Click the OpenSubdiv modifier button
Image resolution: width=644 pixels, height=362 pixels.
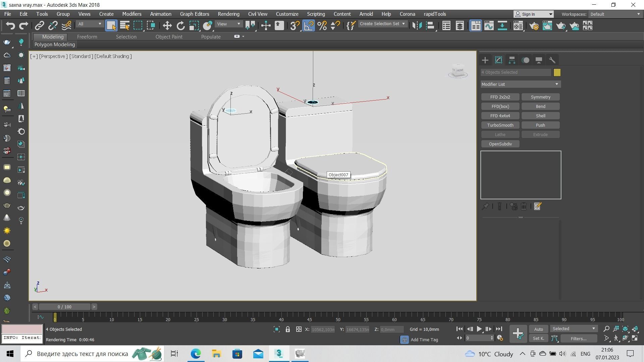(x=500, y=144)
